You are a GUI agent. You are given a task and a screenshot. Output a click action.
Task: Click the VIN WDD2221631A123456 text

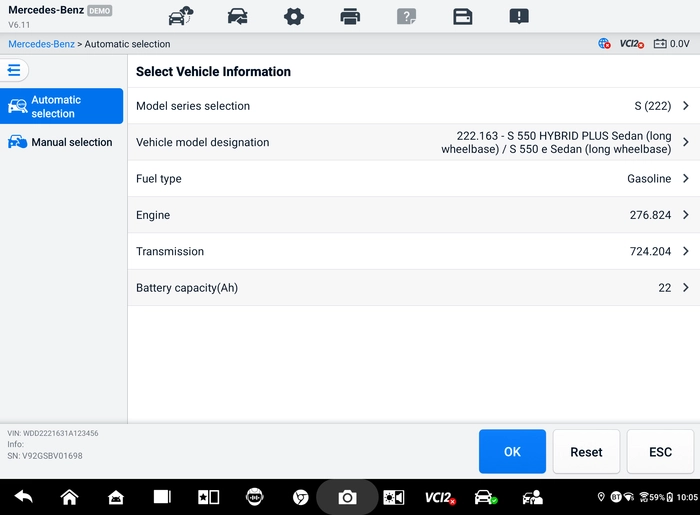point(53,433)
